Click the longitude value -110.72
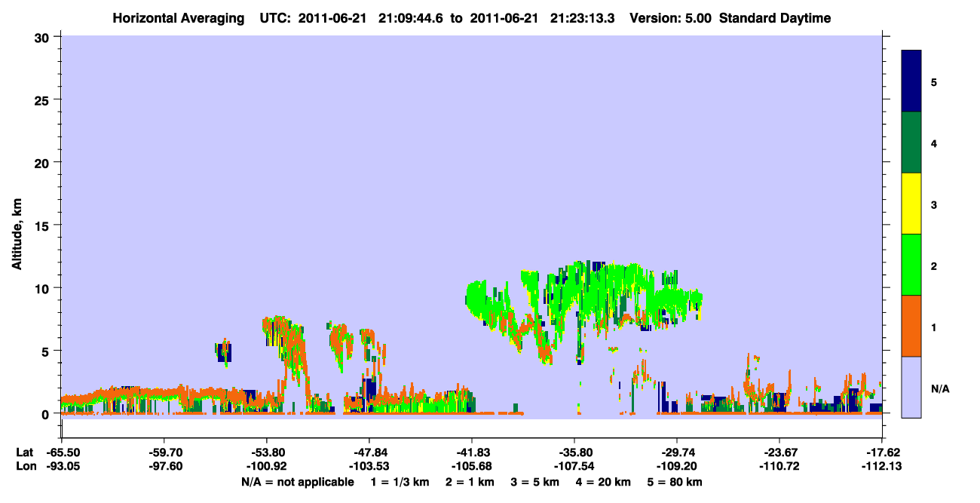This screenshot has width=980, height=503. pos(779,466)
